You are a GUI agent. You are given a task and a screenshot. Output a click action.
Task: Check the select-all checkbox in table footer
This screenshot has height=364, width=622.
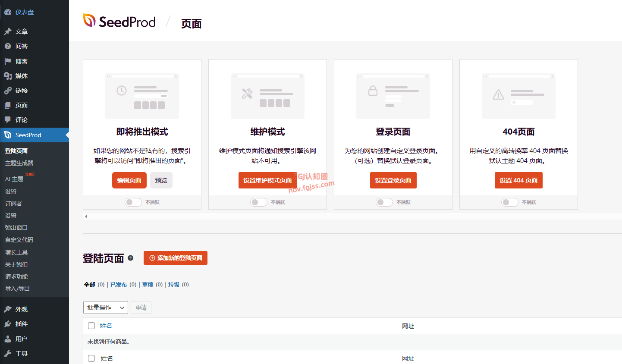click(x=91, y=358)
